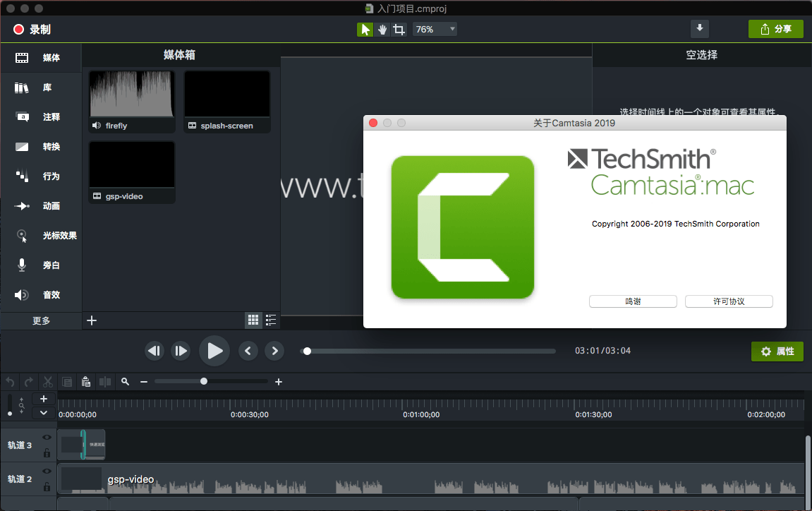This screenshot has width=812, height=511.
Task: Click the paste clipboard icon
Action: 86,382
